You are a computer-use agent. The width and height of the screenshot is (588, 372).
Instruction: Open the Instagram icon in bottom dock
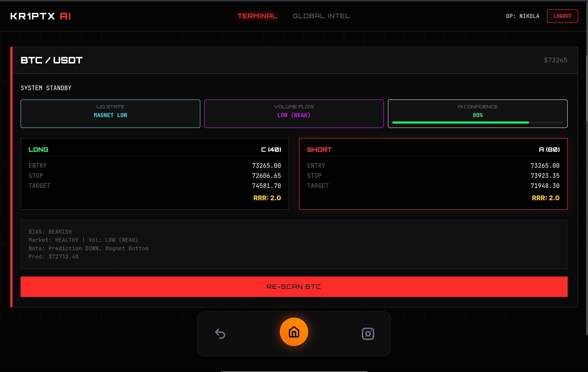[368, 334]
